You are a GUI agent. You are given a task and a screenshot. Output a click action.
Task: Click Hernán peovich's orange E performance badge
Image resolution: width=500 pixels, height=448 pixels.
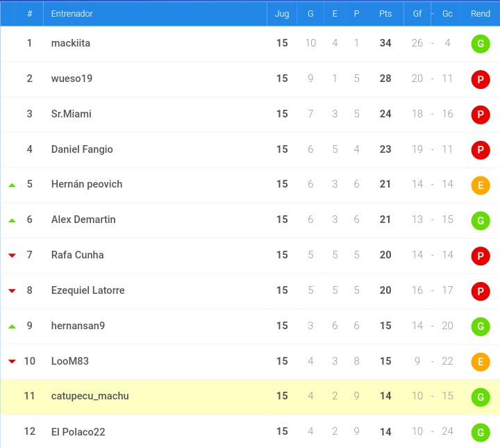click(481, 185)
